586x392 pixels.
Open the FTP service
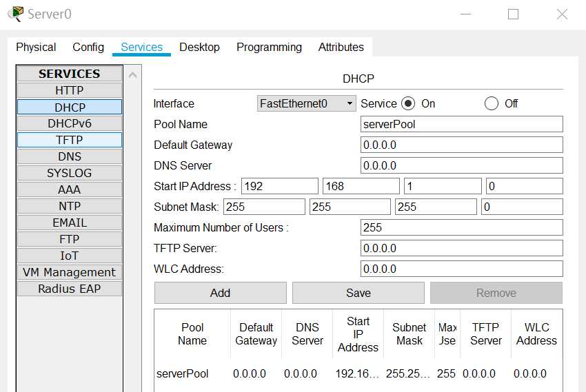click(70, 239)
